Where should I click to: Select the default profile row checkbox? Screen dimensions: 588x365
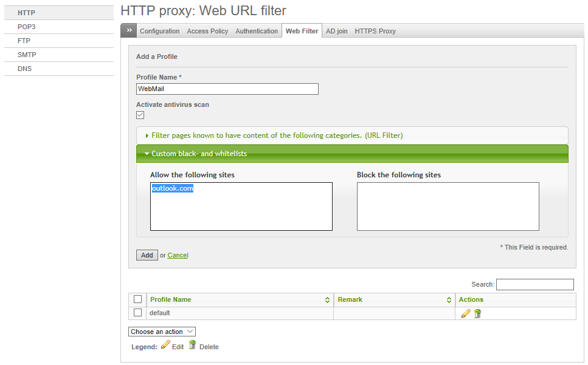click(137, 313)
